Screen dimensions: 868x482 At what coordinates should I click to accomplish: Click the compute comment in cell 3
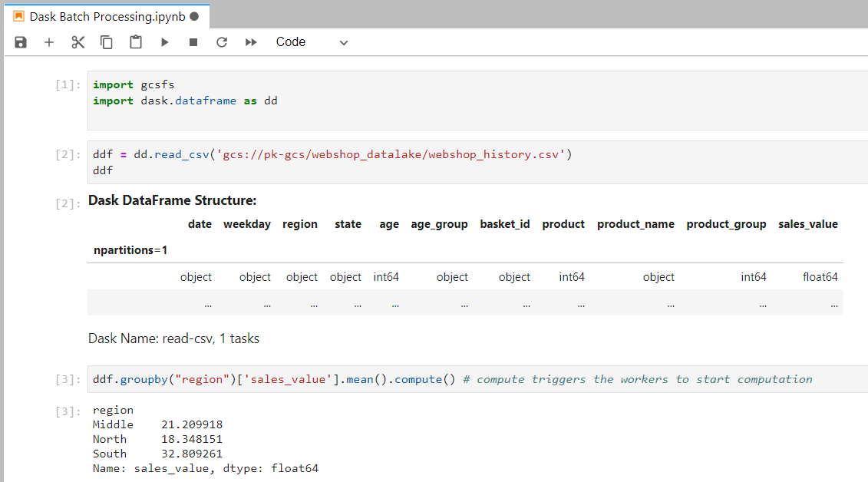click(638, 379)
